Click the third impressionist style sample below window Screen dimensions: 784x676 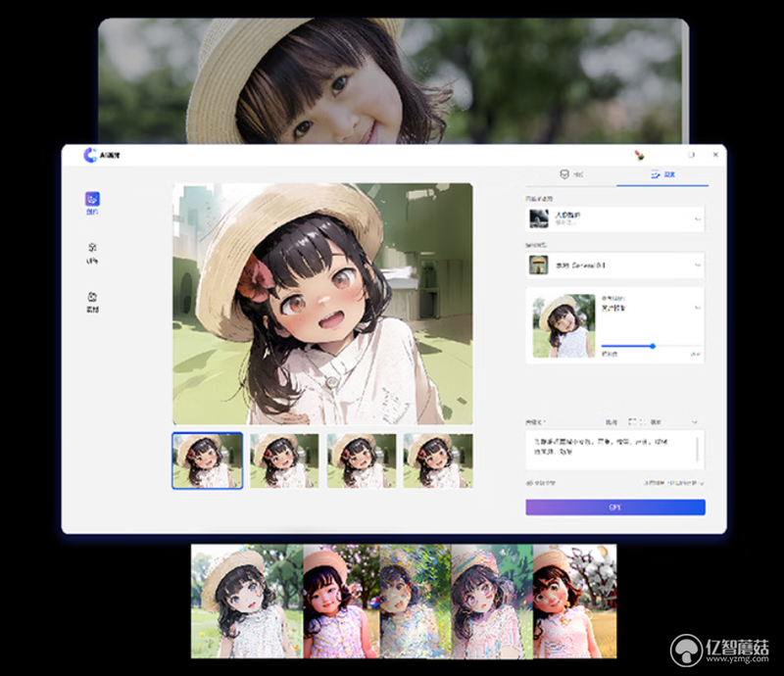click(x=416, y=602)
